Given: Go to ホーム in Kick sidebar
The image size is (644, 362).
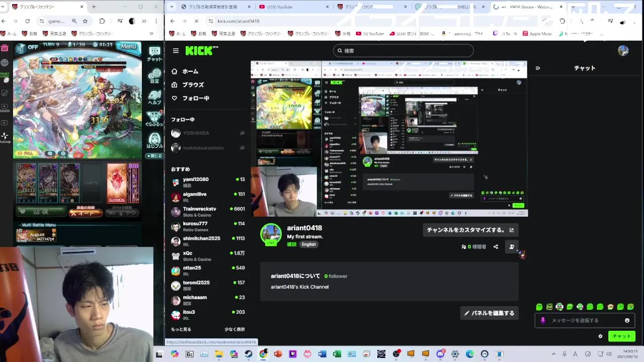Looking at the screenshot, I should pos(185,71).
